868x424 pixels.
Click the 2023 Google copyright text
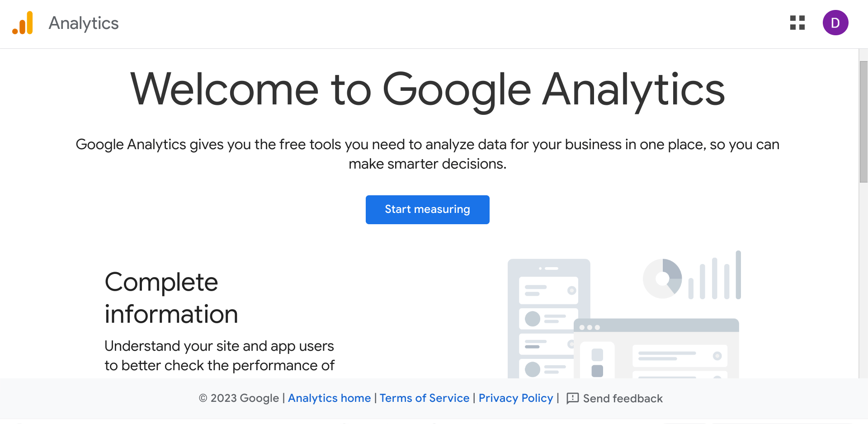click(239, 398)
